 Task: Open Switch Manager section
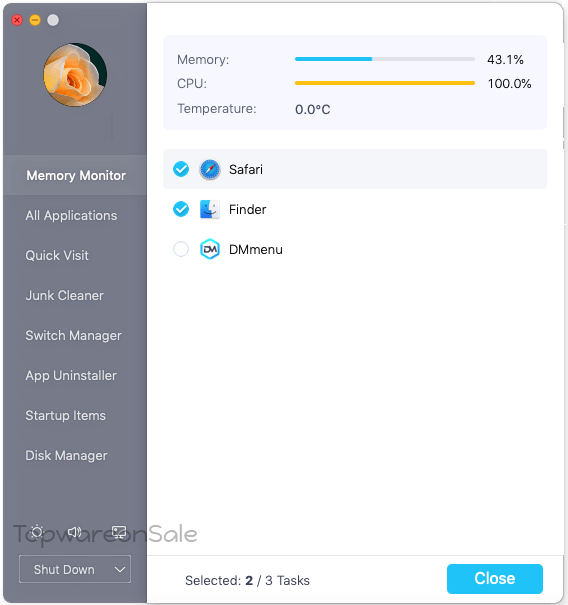click(x=73, y=336)
